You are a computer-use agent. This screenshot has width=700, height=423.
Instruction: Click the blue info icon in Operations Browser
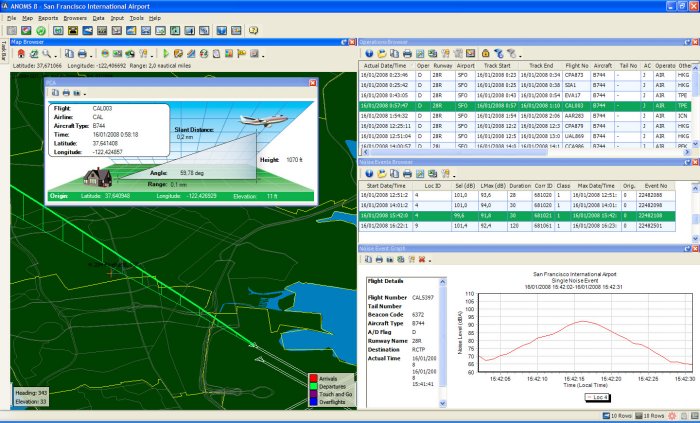click(368, 53)
